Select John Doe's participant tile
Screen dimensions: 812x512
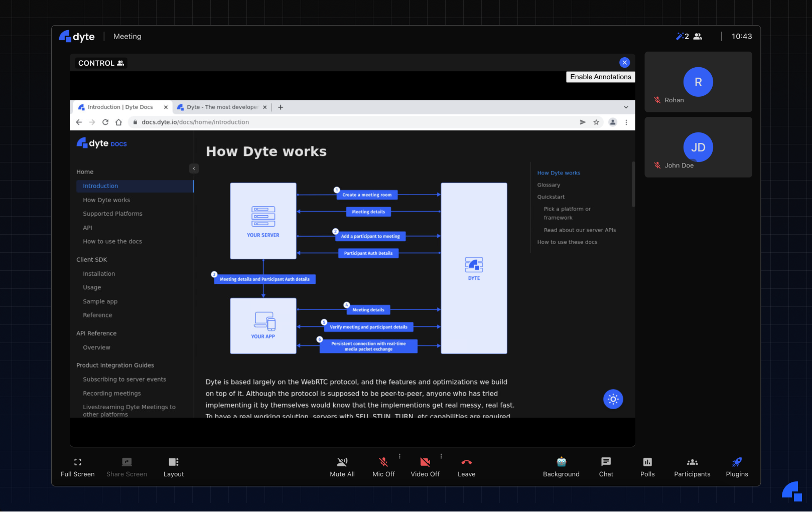[698, 147]
